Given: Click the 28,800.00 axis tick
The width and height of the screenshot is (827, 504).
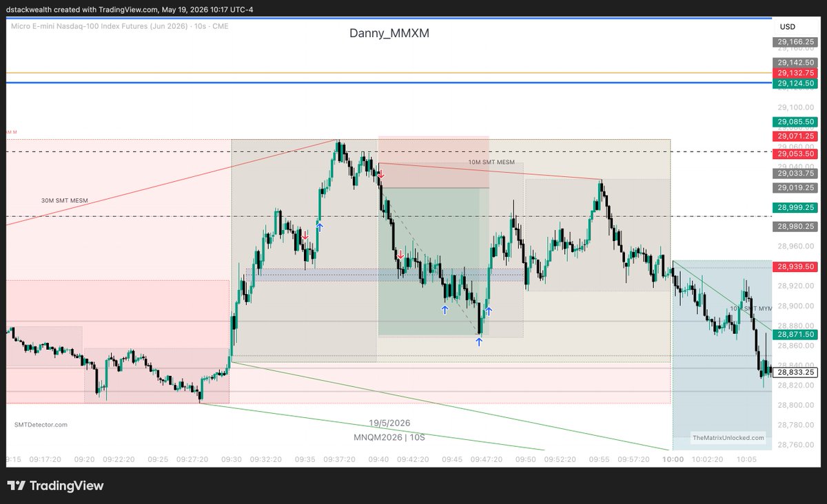Looking at the screenshot, I should click(x=795, y=404).
